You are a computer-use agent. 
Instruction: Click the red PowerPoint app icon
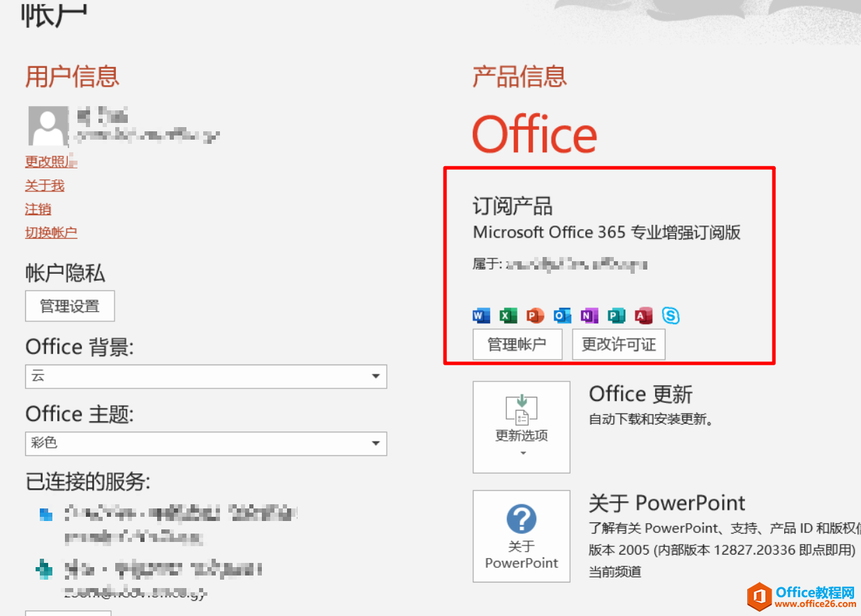coord(535,316)
